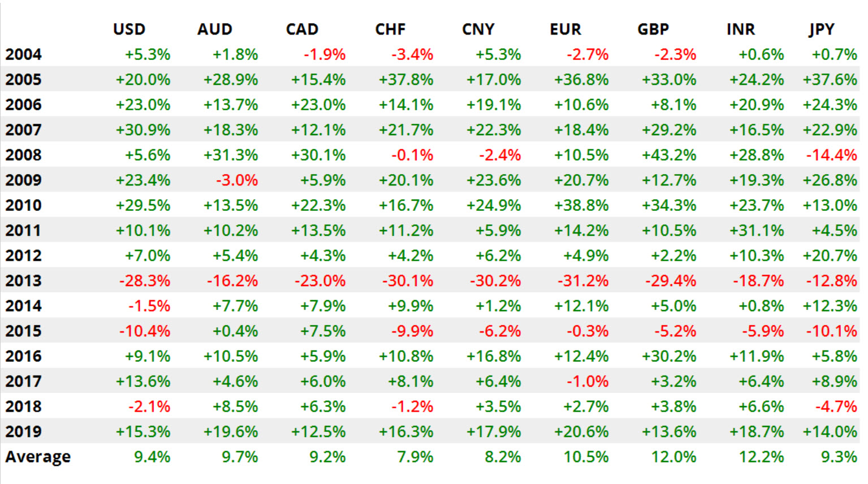Image resolution: width=868 pixels, height=484 pixels.
Task: Click the 2005 CHF cell +37.8%
Action: click(406, 80)
